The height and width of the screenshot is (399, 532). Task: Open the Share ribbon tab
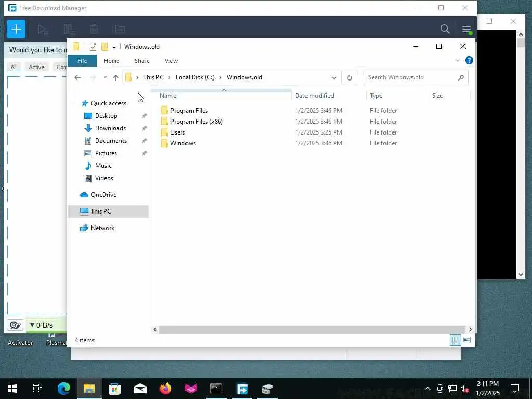coord(142,61)
